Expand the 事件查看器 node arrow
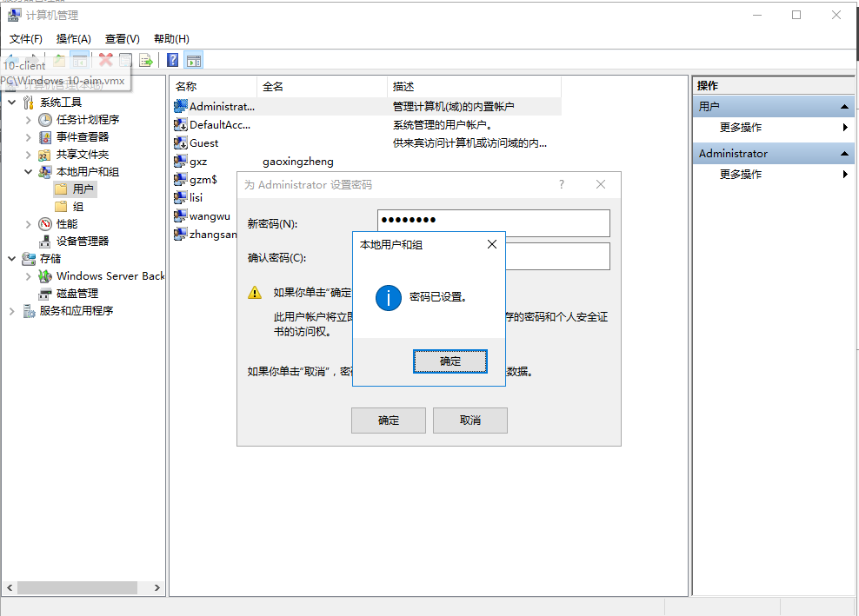This screenshot has height=616, width=859. (29, 137)
